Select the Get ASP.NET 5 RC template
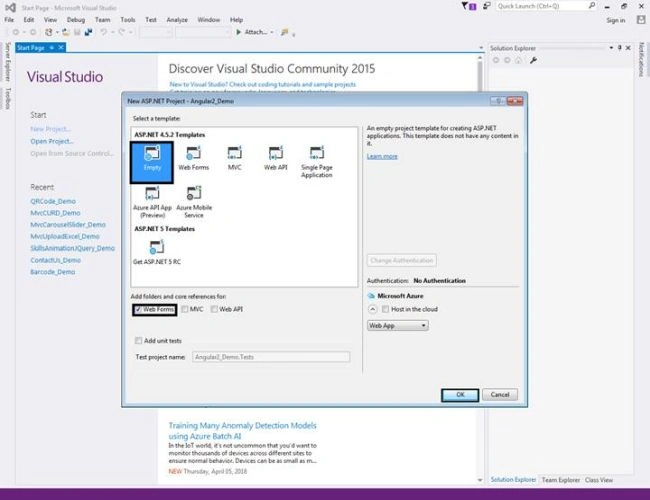The width and height of the screenshot is (650, 500). 157,252
